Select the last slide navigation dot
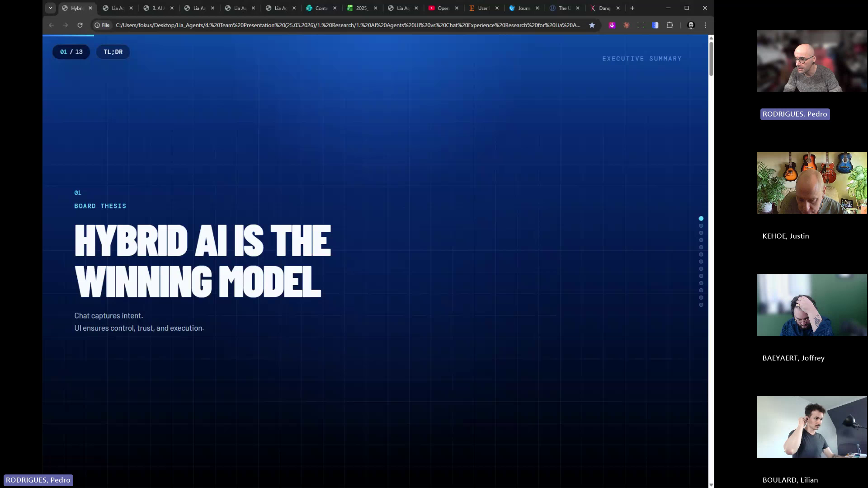Image resolution: width=868 pixels, height=488 pixels. point(701,305)
